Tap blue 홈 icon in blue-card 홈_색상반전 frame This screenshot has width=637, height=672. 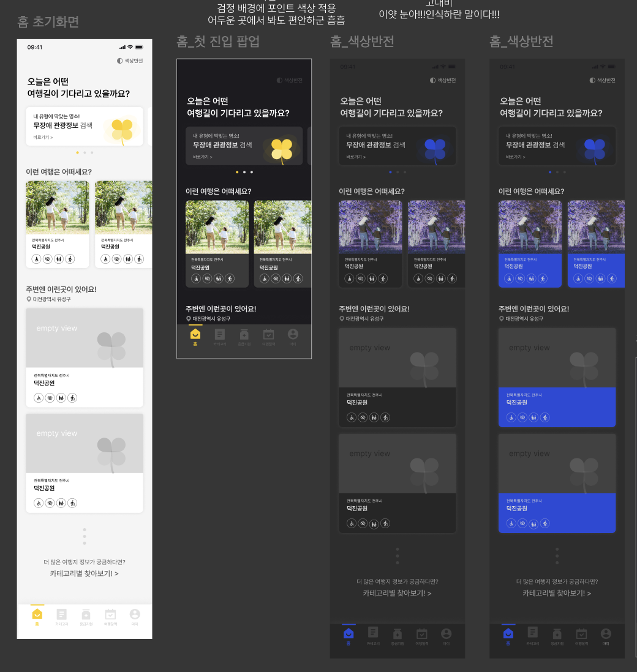coord(508,633)
